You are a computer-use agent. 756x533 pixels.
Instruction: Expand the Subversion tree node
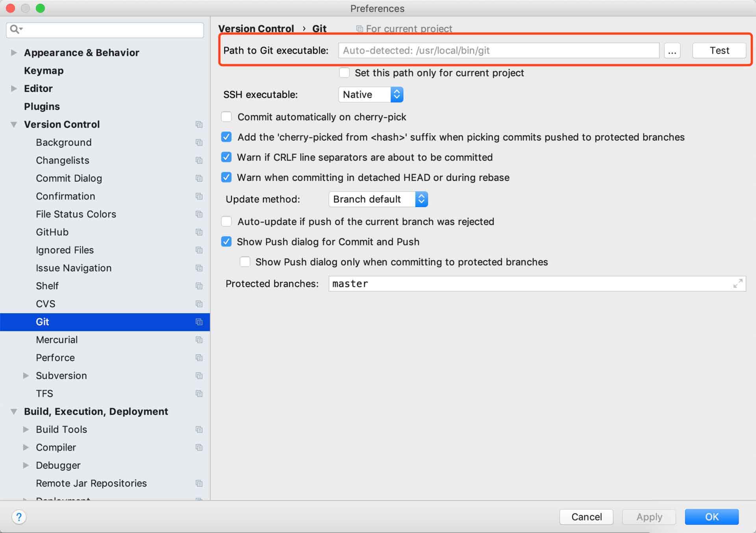(x=26, y=375)
